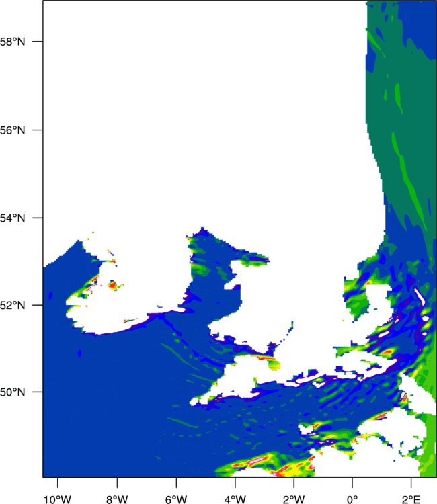Image resolution: width=437 pixels, height=504 pixels.
Task: Click the 56°N latitude label
Action: click(12, 130)
